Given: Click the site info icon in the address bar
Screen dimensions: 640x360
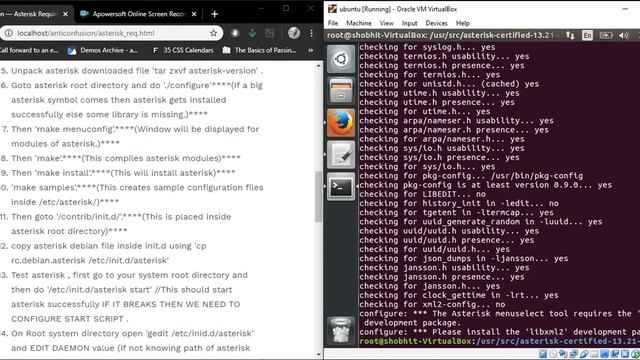Looking at the screenshot, I should [x=8, y=33].
